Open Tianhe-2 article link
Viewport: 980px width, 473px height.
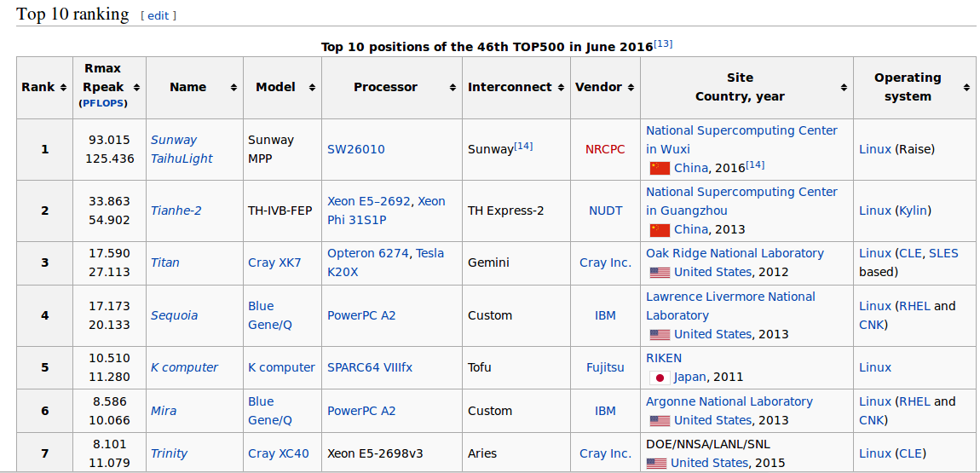click(176, 211)
